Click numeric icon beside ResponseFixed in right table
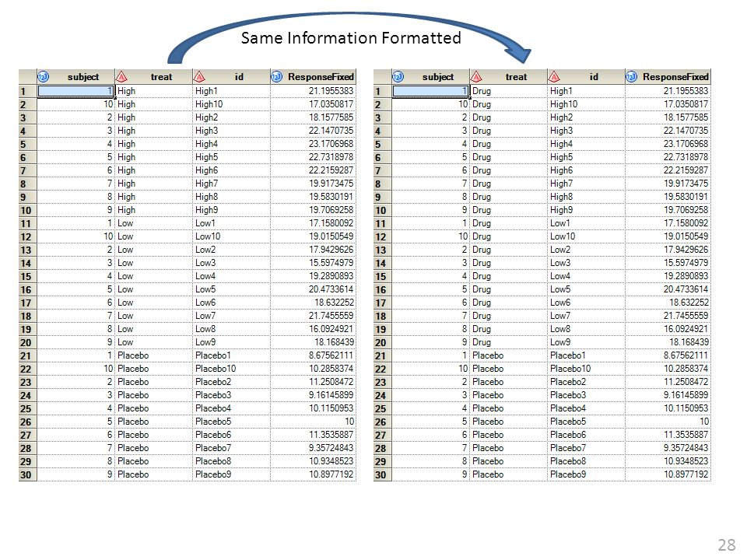 [x=632, y=77]
